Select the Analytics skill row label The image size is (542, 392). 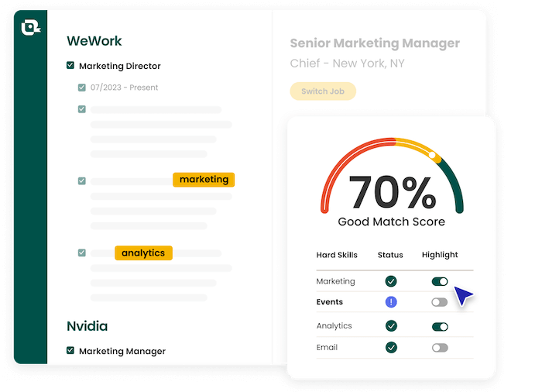(334, 326)
